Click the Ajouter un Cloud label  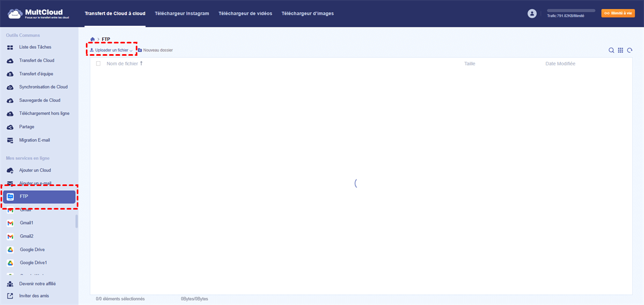click(x=35, y=170)
